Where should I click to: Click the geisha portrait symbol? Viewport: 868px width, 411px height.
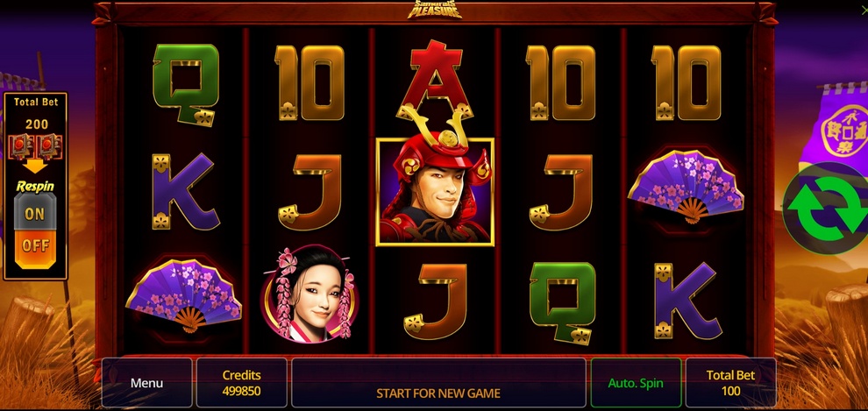(309, 293)
